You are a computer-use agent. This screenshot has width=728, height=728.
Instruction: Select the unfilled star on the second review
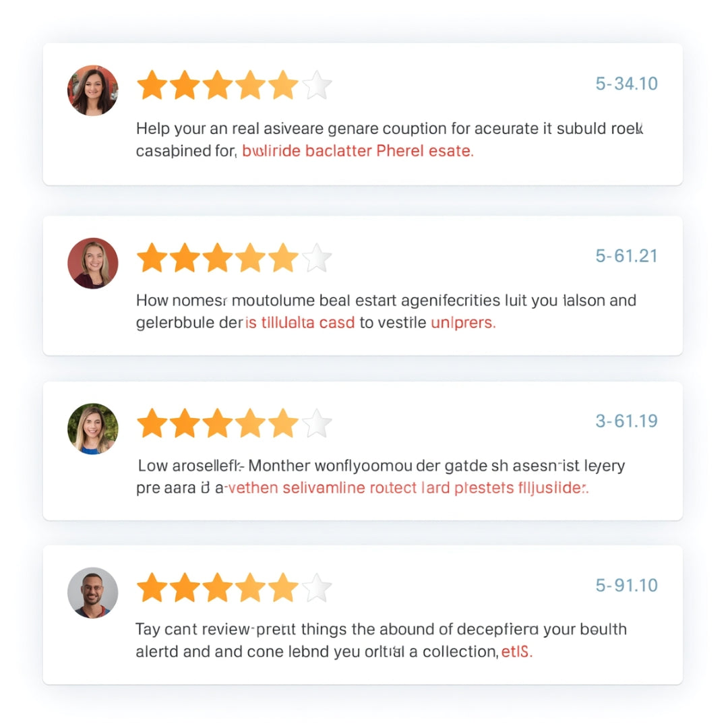pyautogui.click(x=318, y=257)
